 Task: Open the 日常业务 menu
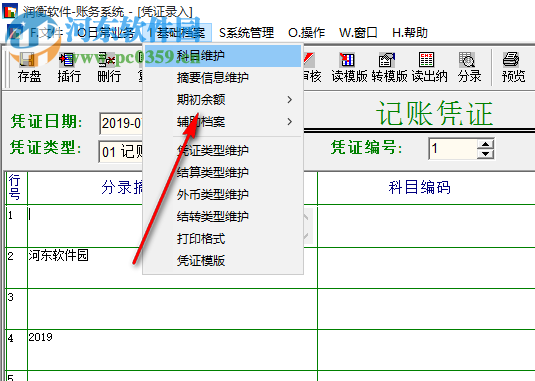tap(105, 33)
